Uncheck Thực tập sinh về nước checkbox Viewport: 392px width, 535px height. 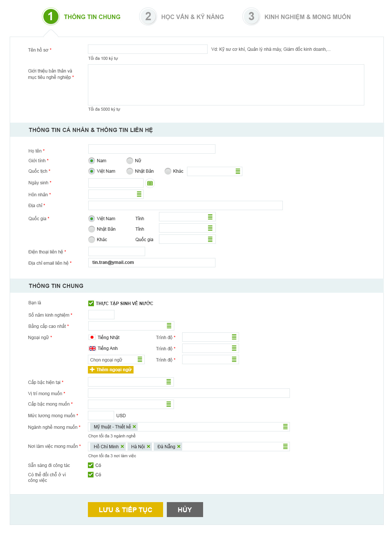tap(91, 303)
